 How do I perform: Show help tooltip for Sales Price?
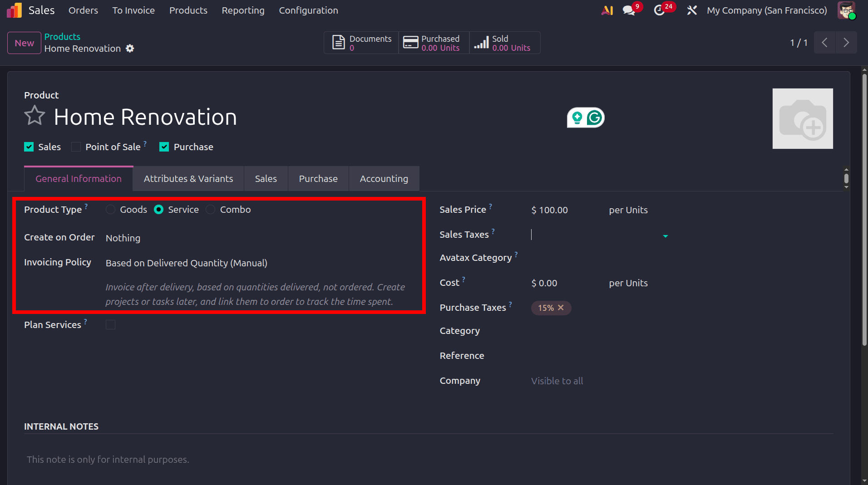tap(490, 206)
